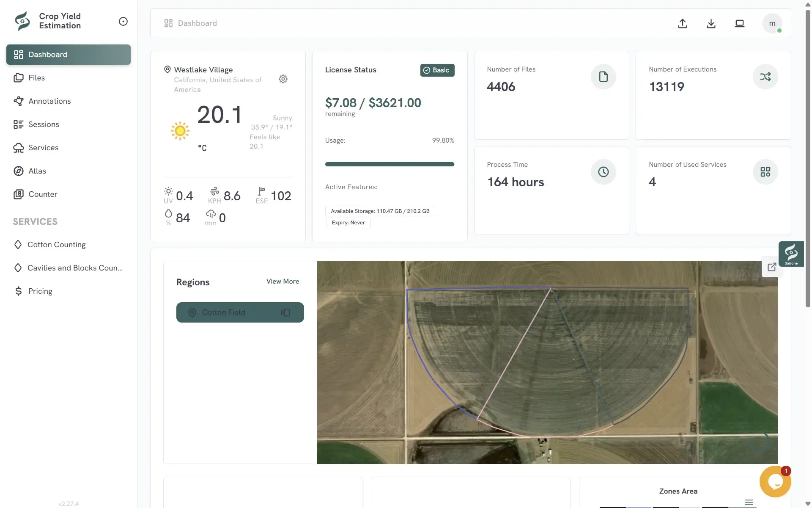This screenshot has width=812, height=508.
Task: Click the Dashboard breadcrumb icon
Action: tap(168, 23)
